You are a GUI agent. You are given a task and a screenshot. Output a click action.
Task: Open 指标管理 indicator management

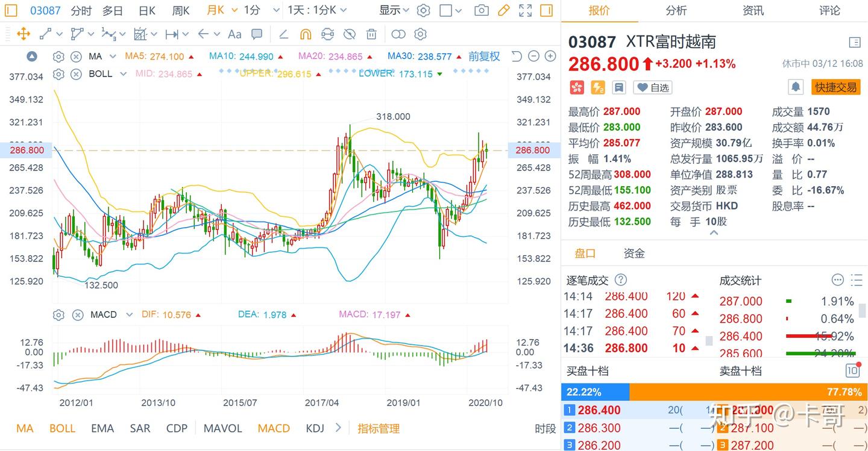point(379,429)
